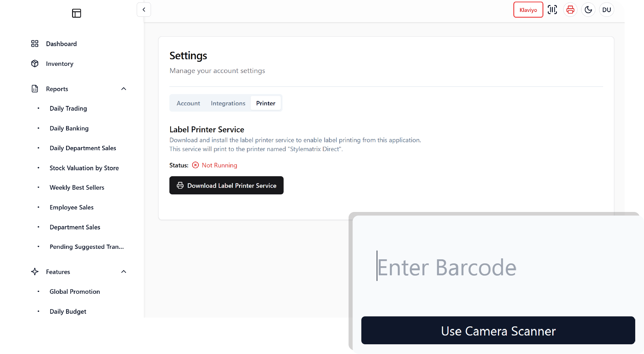Click the Reports document icon
644x354 pixels.
[35, 89]
